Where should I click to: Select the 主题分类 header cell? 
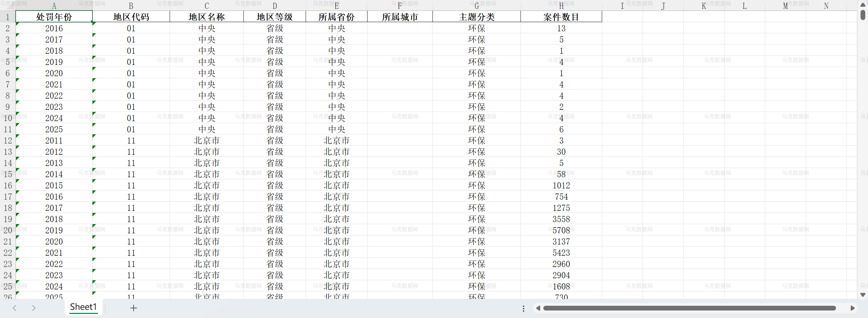point(476,17)
